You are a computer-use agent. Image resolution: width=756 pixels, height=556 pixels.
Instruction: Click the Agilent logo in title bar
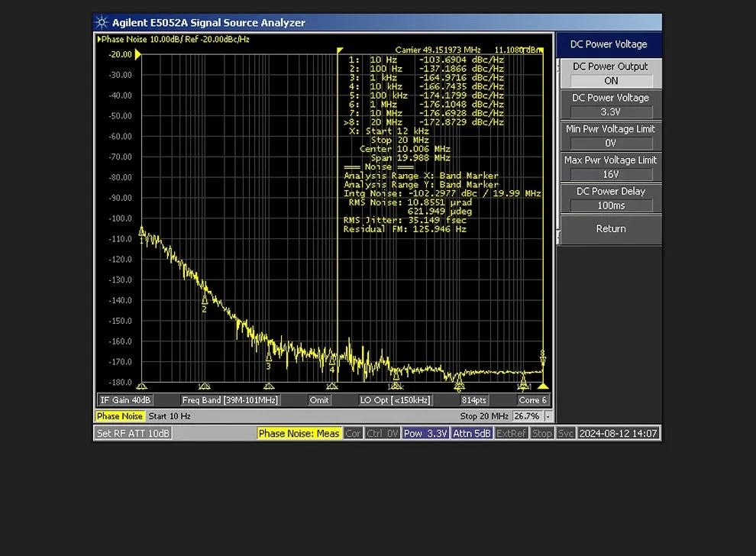[x=102, y=23]
